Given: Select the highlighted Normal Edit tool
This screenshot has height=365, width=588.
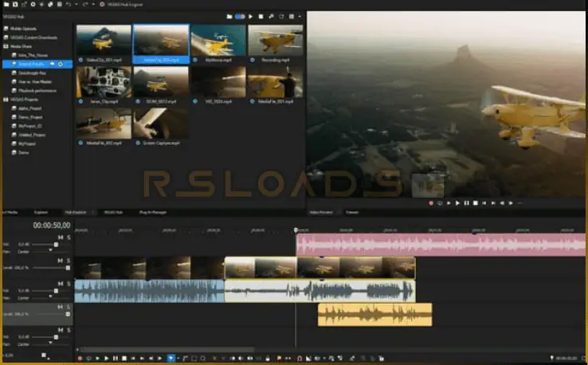Looking at the screenshot, I should pyautogui.click(x=171, y=359).
